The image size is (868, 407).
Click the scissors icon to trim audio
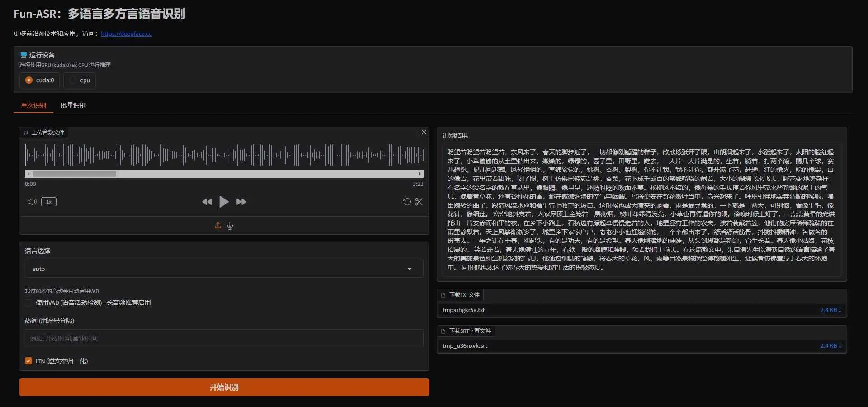coord(418,202)
